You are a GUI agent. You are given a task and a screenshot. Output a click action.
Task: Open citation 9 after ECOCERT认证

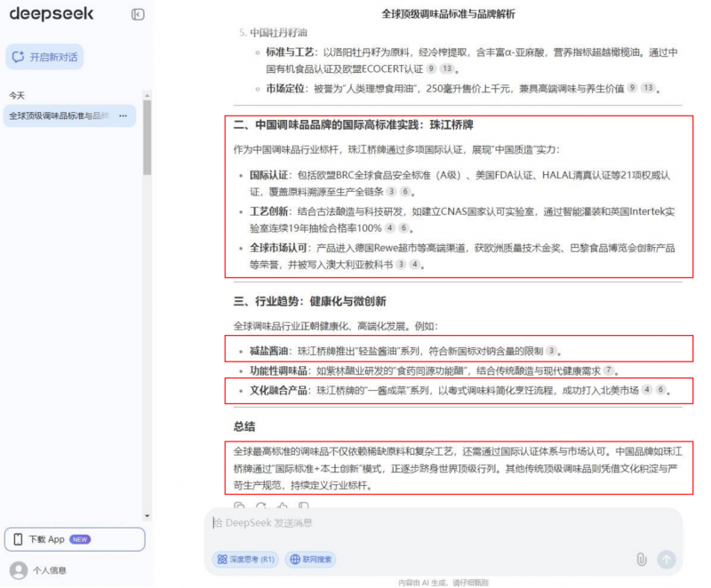(431, 69)
